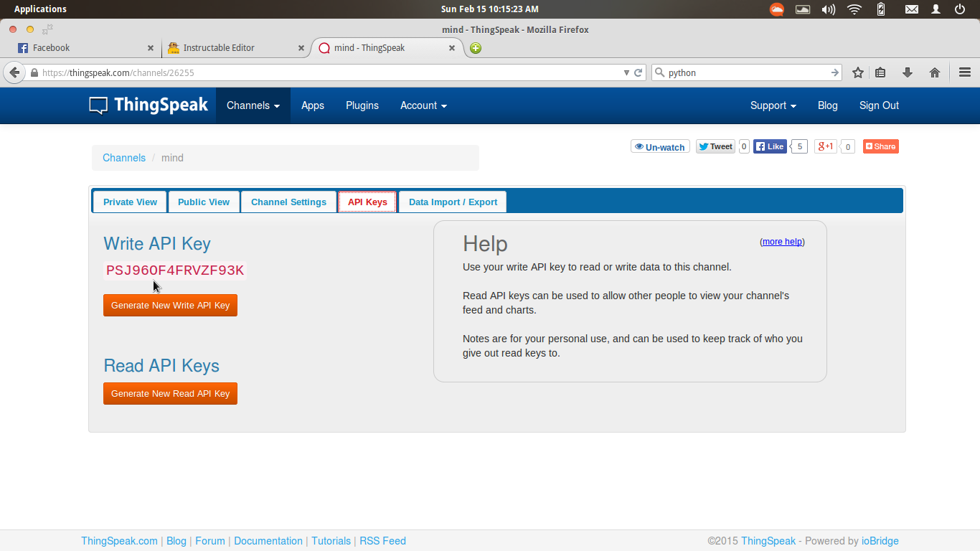Submit search with the go arrow
This screenshot has height=551, width=980.
(835, 72)
